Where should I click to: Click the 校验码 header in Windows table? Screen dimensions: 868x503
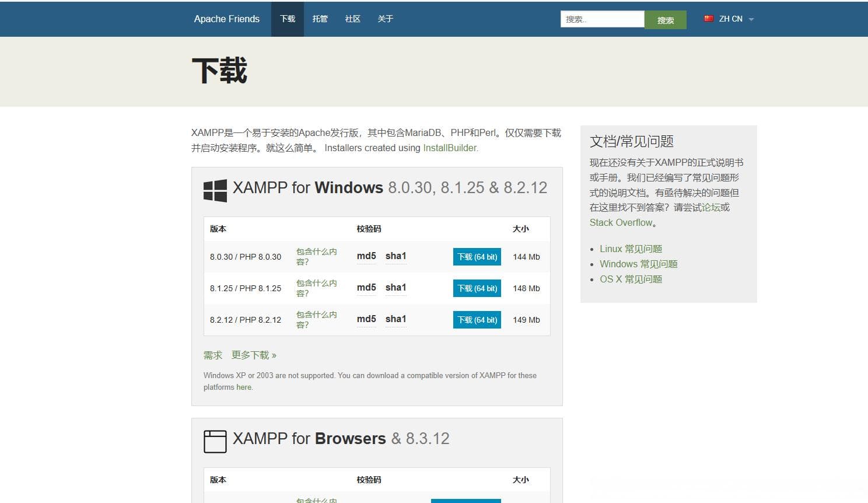369,229
